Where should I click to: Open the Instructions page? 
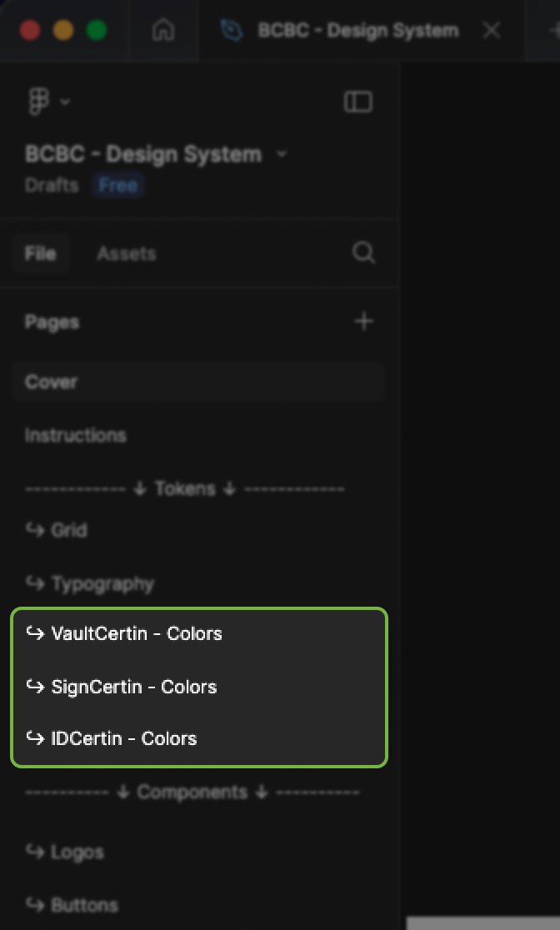75,435
